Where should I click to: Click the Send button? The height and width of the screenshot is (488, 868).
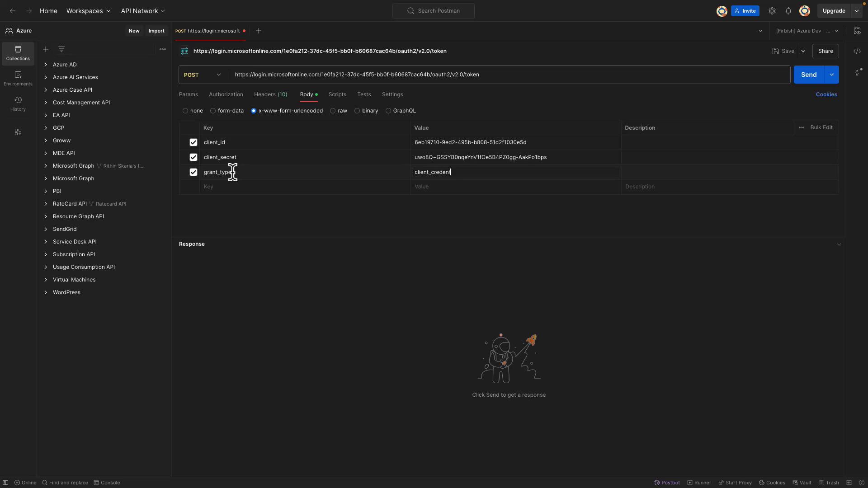coord(808,75)
